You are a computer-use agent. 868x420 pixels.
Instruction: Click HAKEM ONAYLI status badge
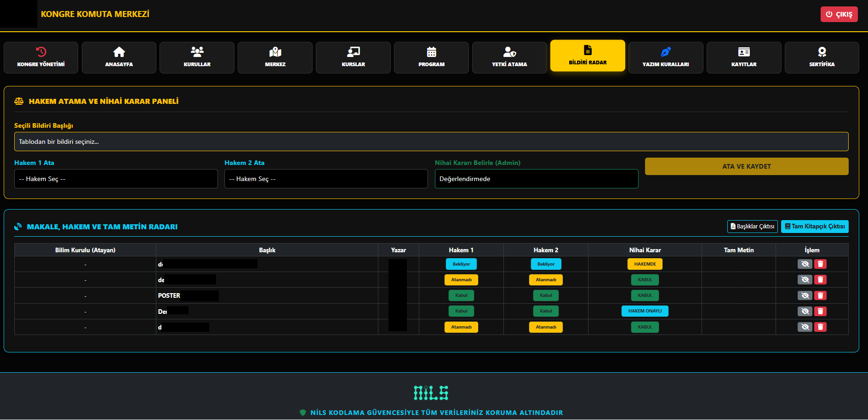[x=645, y=311]
